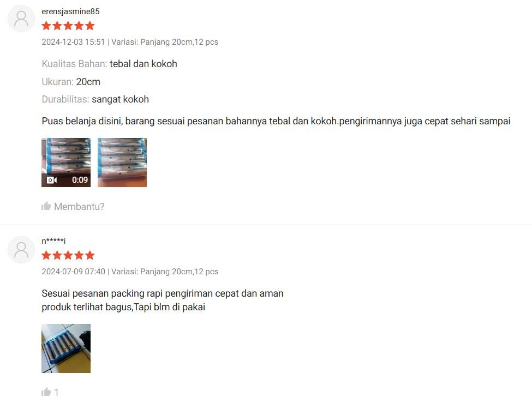Click thumbs-up icon next to Membantu?
This screenshot has height=403, width=532.
46,206
